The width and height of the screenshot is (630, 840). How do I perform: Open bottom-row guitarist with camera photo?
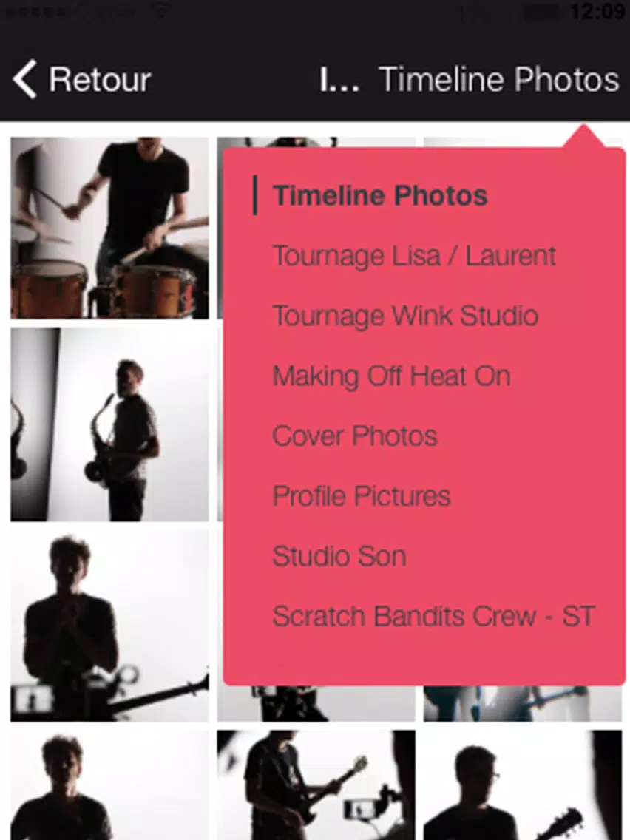click(x=316, y=785)
